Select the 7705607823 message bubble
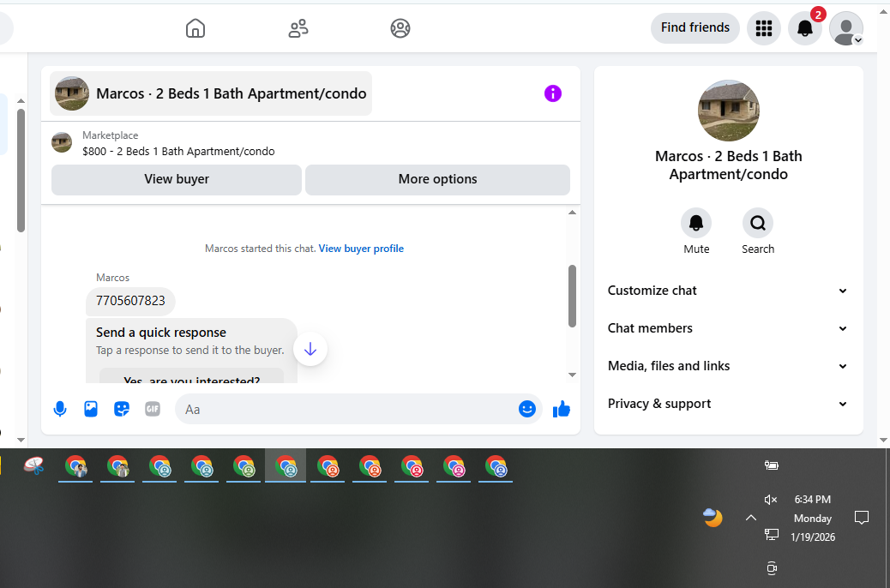The height and width of the screenshot is (588, 890). click(130, 301)
